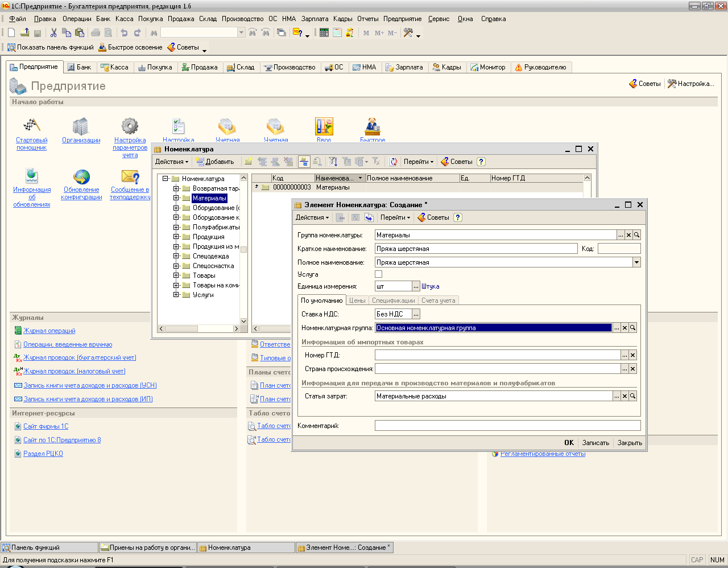
Task: Open Настройка параметров учета gear icon
Action: [x=130, y=125]
